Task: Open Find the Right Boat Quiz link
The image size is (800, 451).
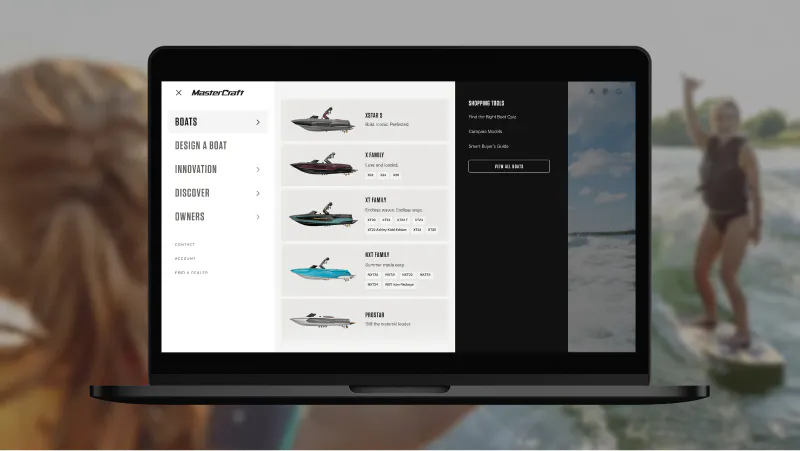Action: pos(492,117)
